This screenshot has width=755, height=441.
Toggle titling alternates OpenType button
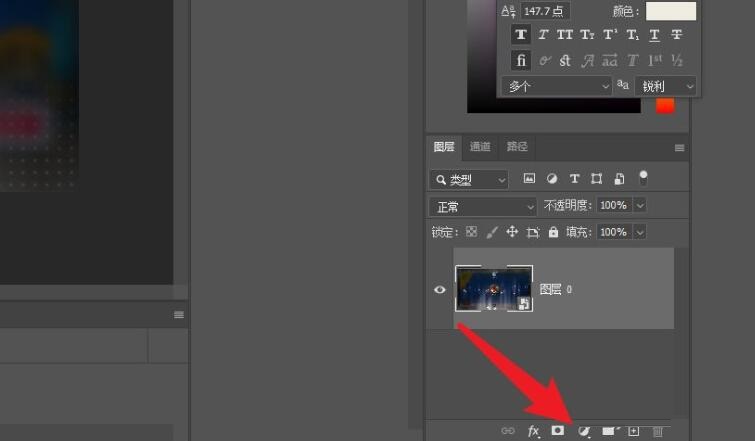pyautogui.click(x=632, y=61)
